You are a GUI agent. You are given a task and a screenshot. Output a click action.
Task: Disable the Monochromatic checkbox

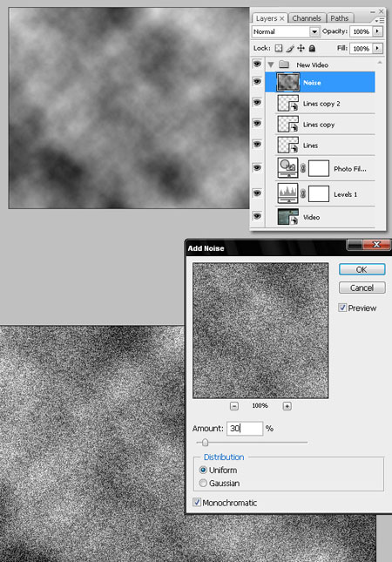(x=197, y=502)
